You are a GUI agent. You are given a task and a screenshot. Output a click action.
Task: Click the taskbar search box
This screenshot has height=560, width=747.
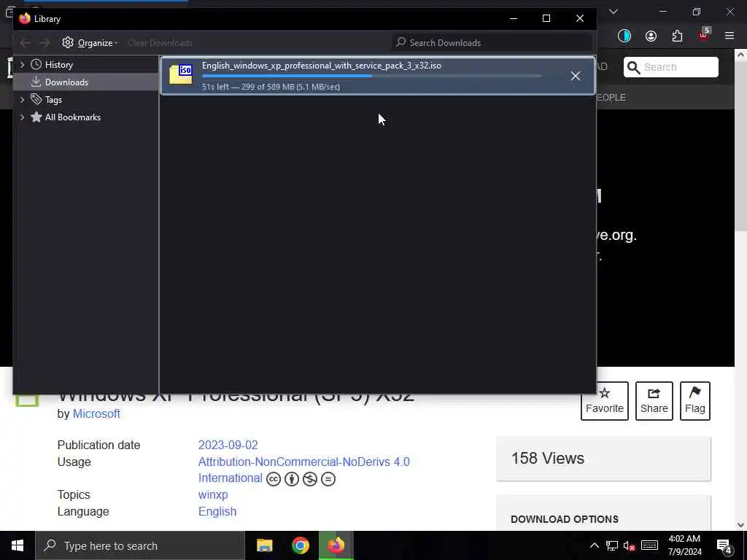140,545
